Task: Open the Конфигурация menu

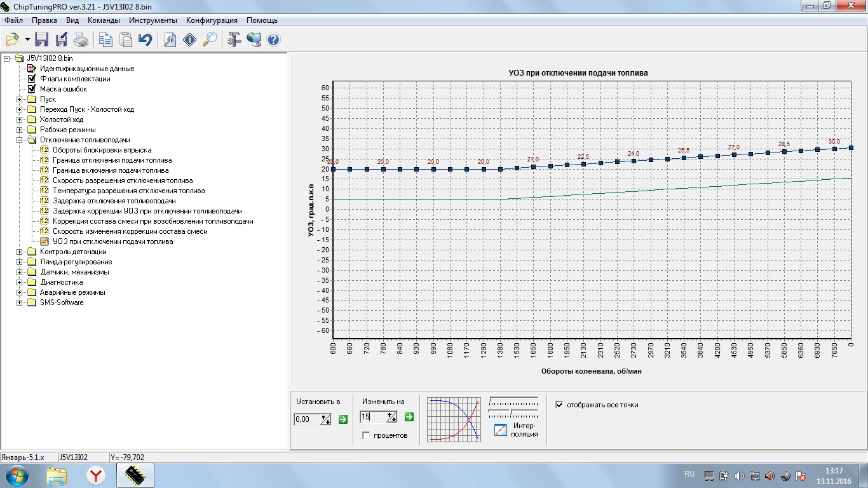Action: 212,20
